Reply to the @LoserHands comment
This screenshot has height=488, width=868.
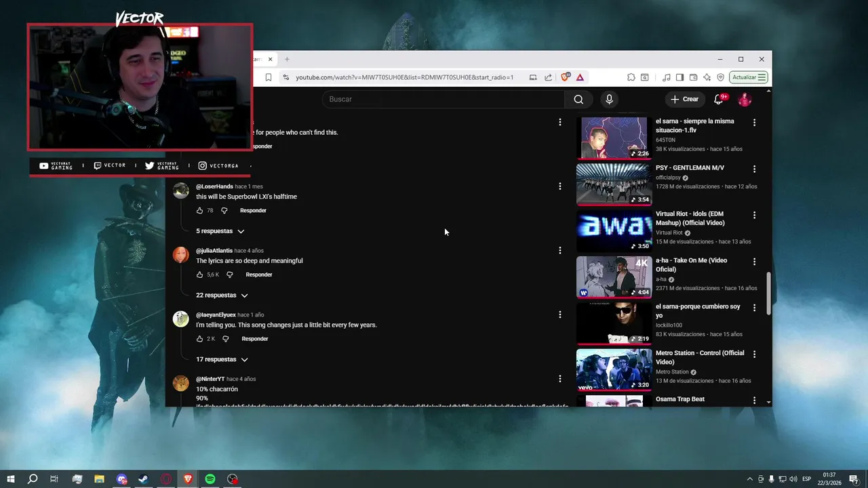(253, 211)
